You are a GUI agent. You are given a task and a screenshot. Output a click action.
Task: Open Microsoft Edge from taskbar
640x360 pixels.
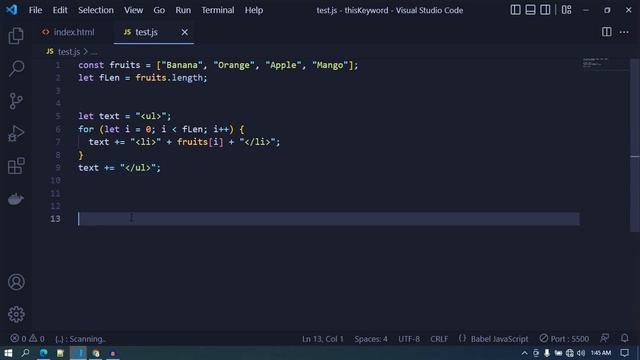pos(43,353)
